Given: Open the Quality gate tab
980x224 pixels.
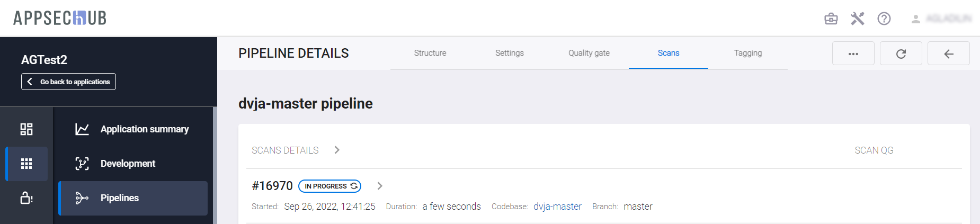Looking at the screenshot, I should (x=589, y=53).
